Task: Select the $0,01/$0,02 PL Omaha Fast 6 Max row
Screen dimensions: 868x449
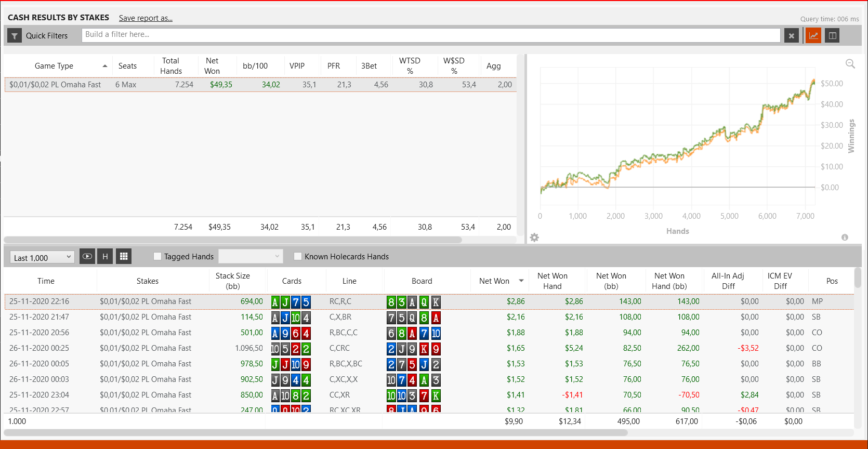Action: coord(260,85)
